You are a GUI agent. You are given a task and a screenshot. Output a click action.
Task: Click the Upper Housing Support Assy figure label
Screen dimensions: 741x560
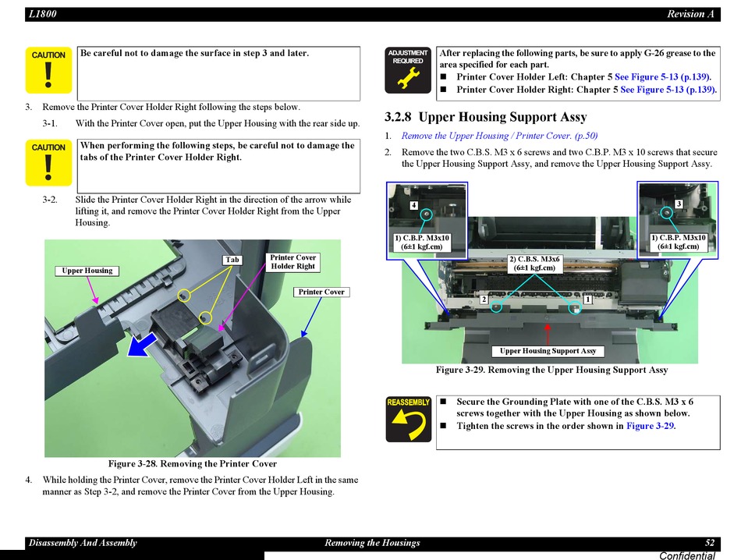click(548, 351)
